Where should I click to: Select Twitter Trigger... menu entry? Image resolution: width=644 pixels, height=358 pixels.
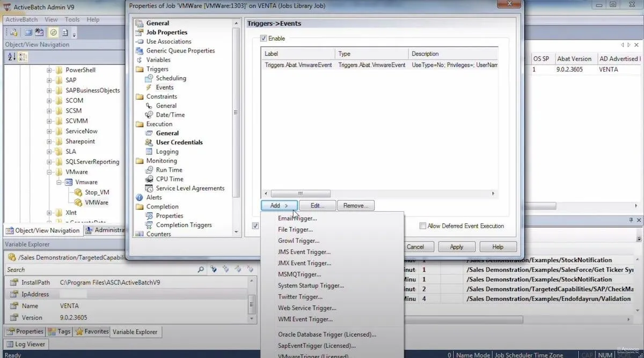tap(301, 297)
